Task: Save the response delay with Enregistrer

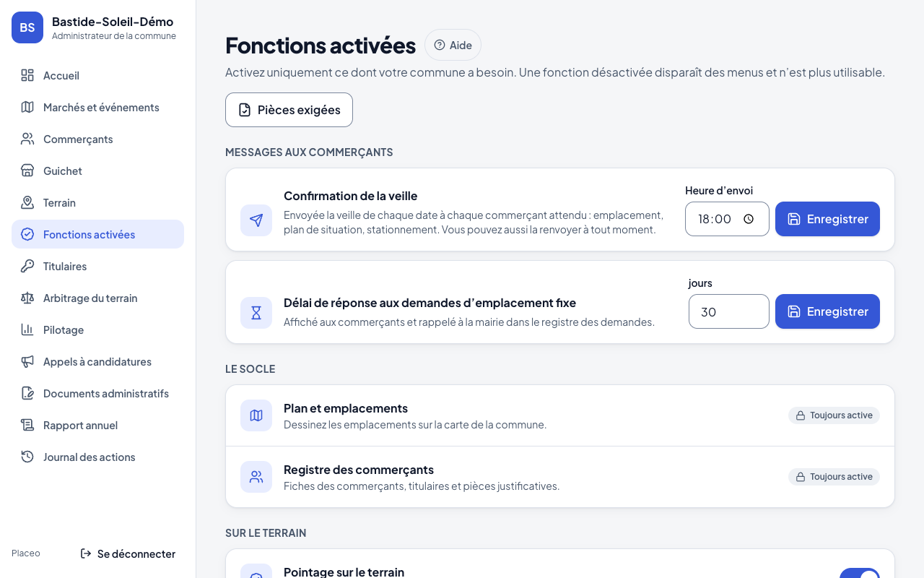Action: (827, 311)
